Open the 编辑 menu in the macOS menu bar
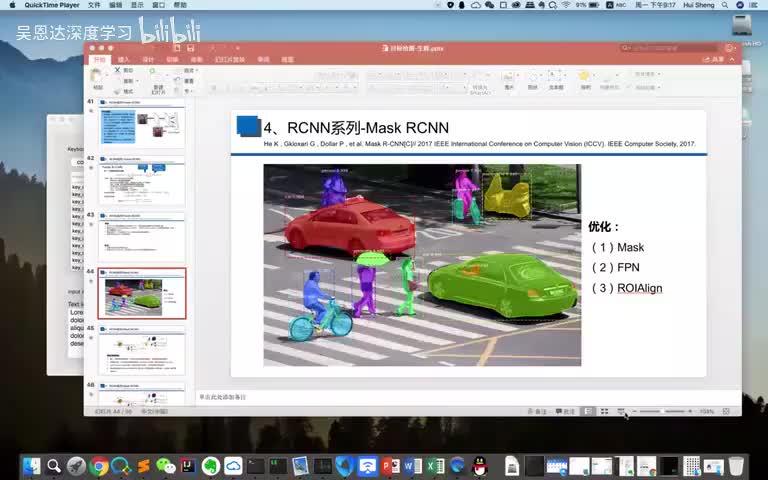This screenshot has height=480, width=768. (x=116, y=5)
